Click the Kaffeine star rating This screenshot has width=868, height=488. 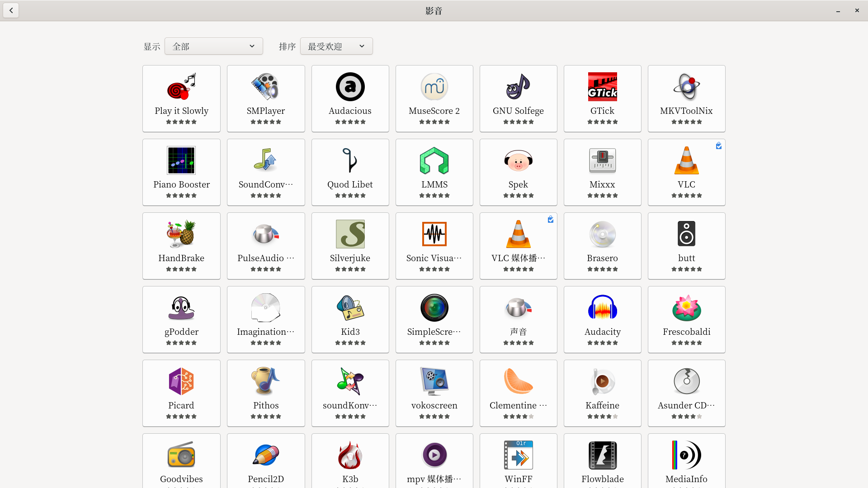[603, 417]
